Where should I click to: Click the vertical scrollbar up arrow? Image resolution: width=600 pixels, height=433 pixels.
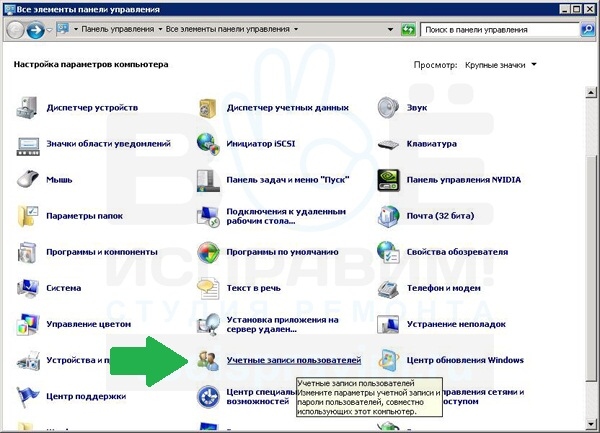[591, 92]
